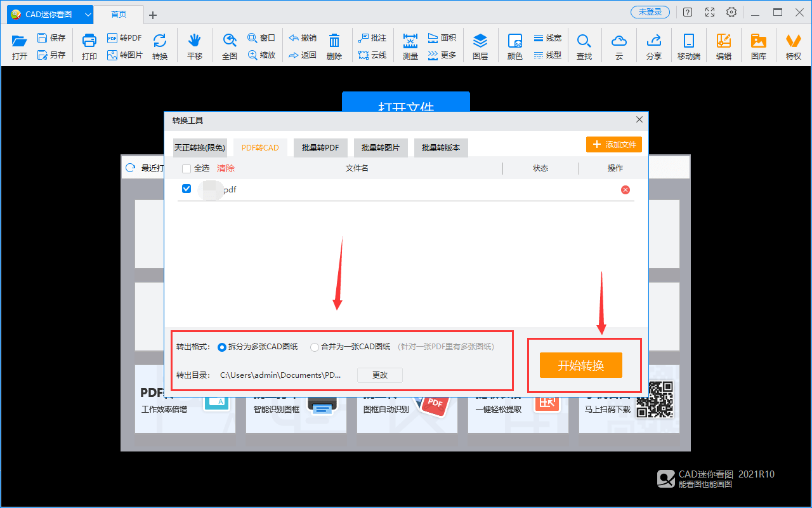Screen dimensions: 812x508
Task: Click the 开始转换 button
Action: click(x=581, y=365)
